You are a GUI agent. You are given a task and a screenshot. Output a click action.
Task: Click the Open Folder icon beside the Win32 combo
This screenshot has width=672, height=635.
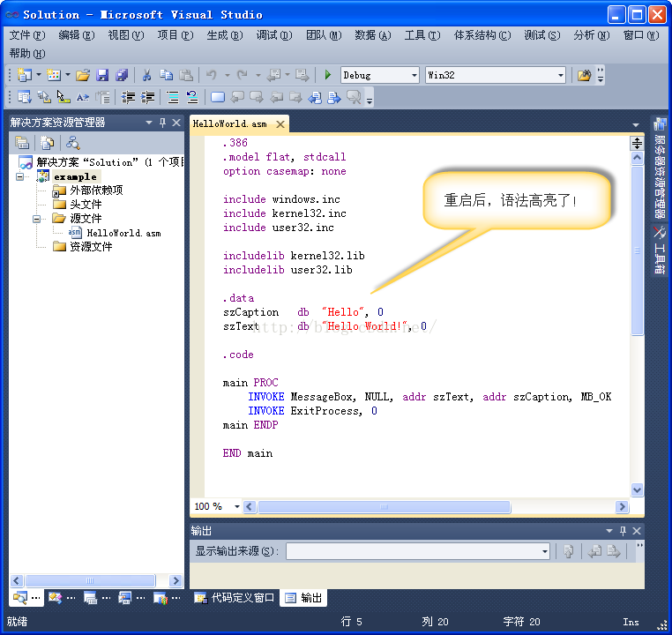pos(584,76)
